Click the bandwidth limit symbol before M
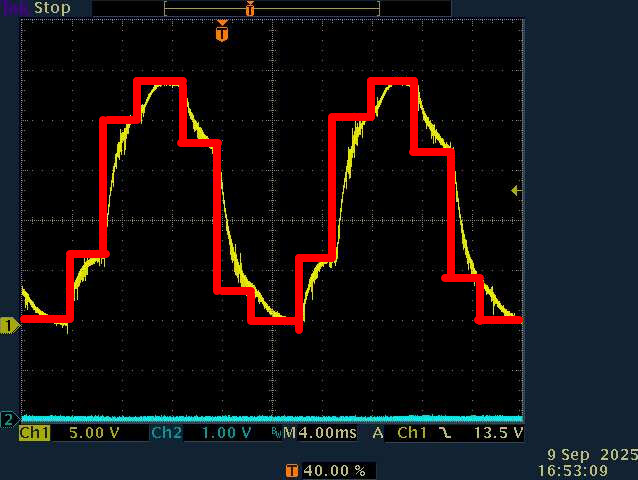 point(275,434)
